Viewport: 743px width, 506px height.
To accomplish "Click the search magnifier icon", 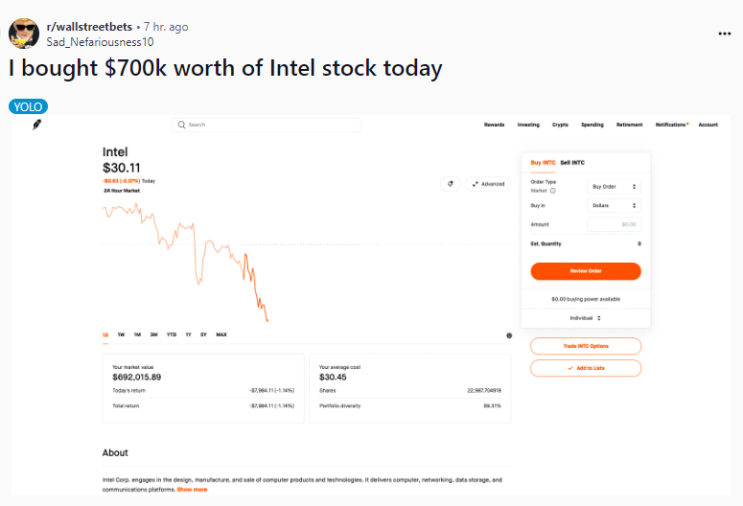I will click(181, 125).
